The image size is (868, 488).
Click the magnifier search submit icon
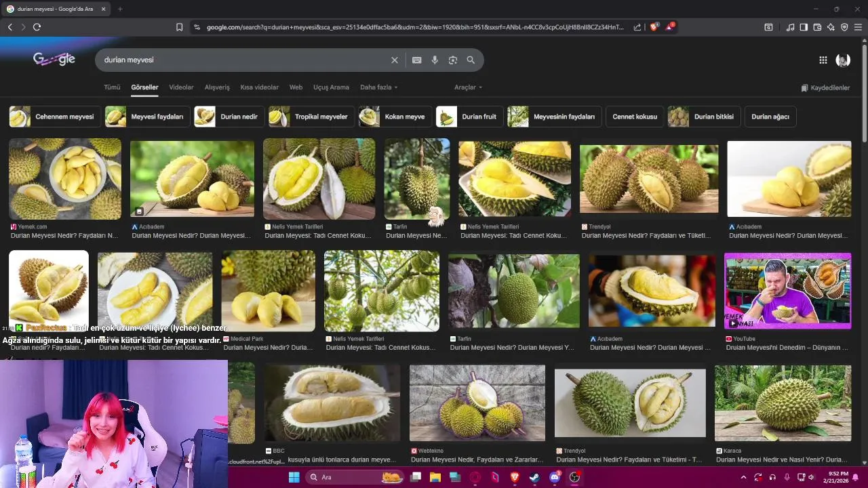pyautogui.click(x=471, y=60)
